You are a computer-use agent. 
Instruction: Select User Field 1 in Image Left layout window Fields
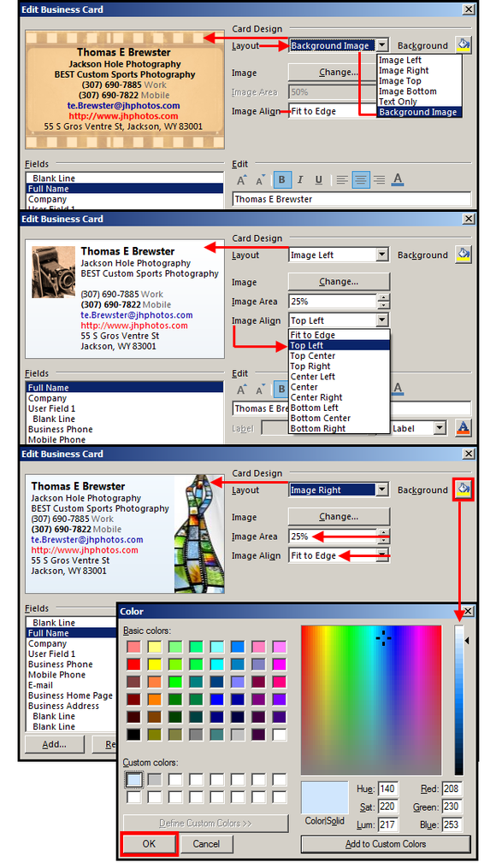pos(125,408)
